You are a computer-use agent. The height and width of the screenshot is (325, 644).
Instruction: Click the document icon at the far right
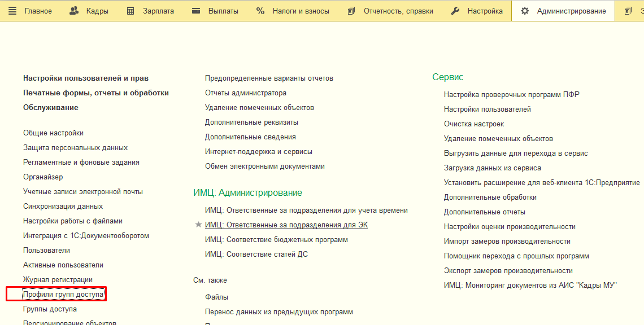[x=628, y=10]
